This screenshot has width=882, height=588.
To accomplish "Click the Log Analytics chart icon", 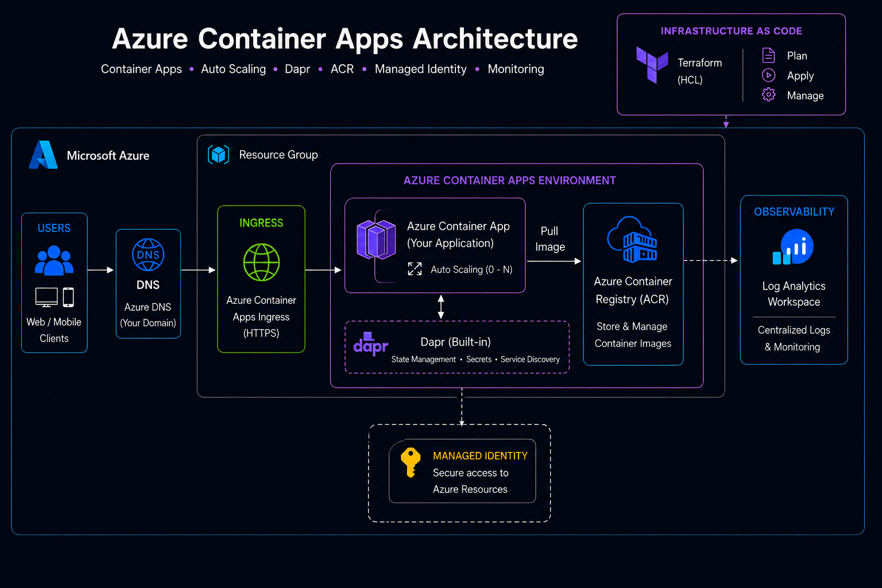I will (x=793, y=247).
